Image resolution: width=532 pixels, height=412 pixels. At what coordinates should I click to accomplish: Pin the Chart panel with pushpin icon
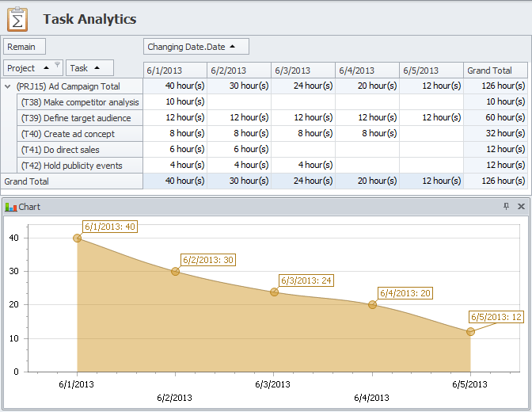tap(507, 206)
